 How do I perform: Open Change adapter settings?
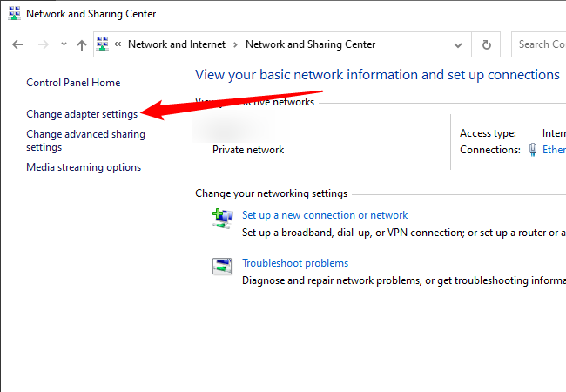pos(82,114)
